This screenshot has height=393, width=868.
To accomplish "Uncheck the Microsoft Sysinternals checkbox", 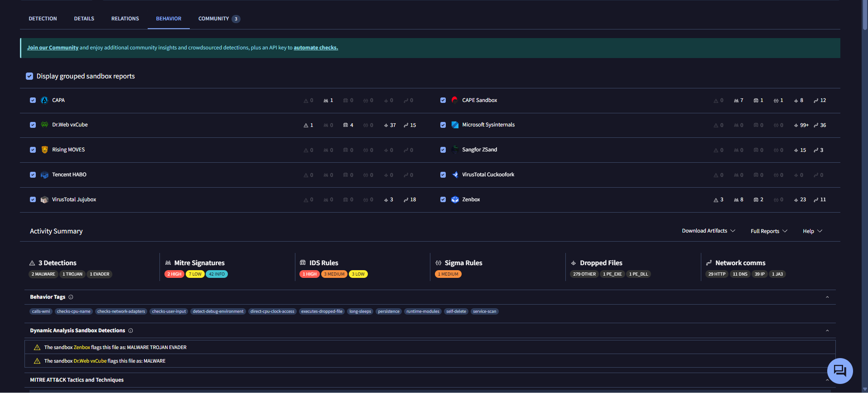I will pyautogui.click(x=443, y=125).
